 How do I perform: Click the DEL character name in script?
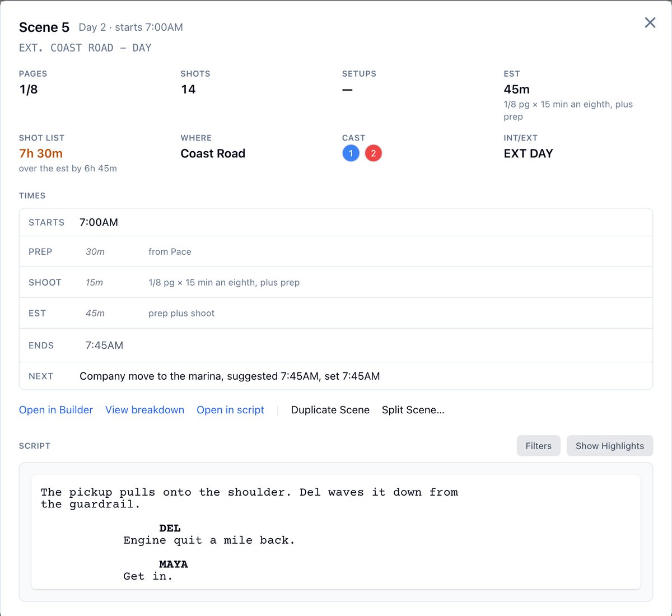tap(170, 528)
